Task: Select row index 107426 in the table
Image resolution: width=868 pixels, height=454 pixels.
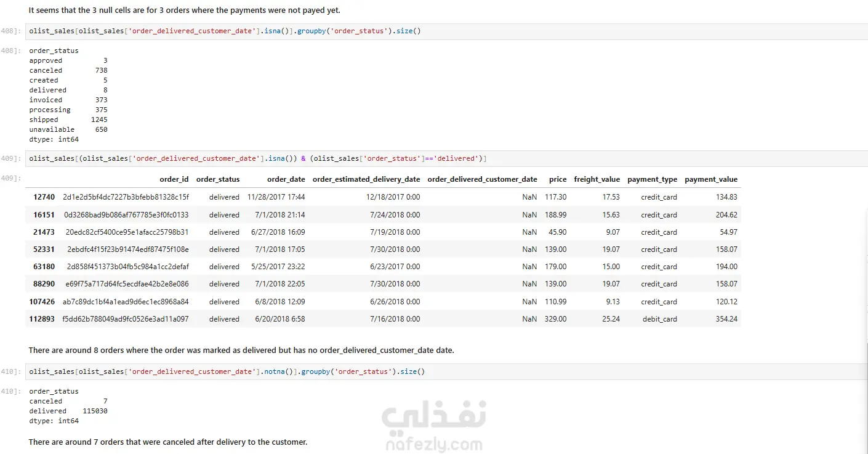Action: click(x=42, y=301)
